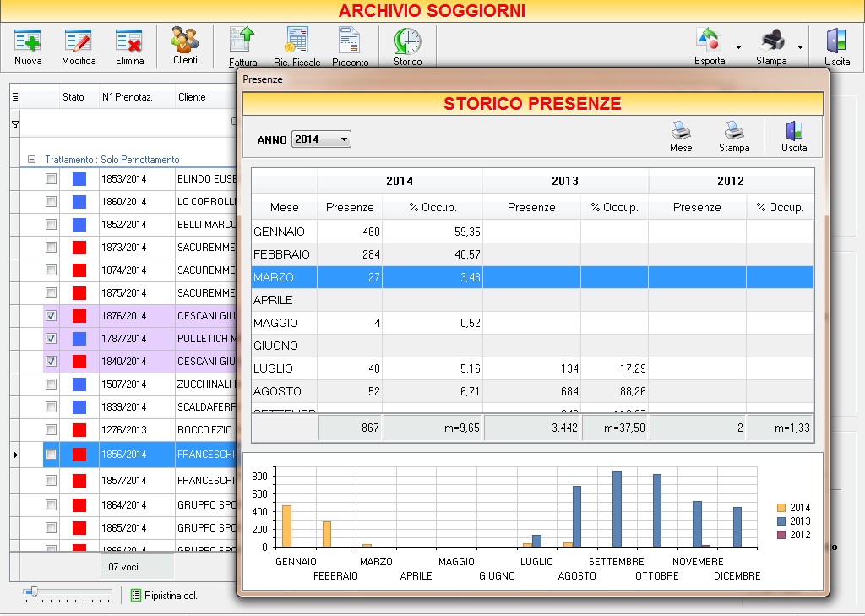865x616 pixels.
Task: Uncheck the 1787/2014 row checkbox
Action: pos(52,338)
